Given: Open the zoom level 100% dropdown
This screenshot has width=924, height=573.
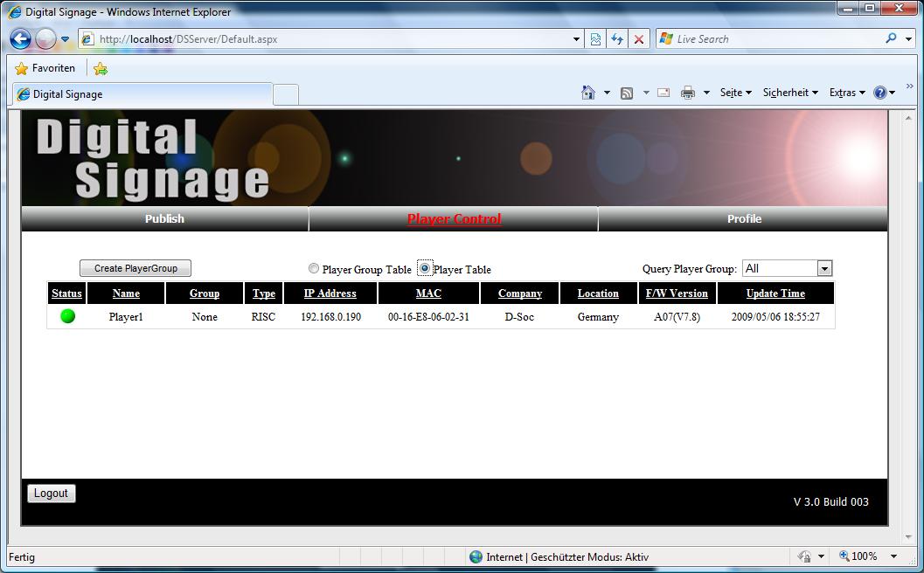Looking at the screenshot, I should [x=893, y=556].
